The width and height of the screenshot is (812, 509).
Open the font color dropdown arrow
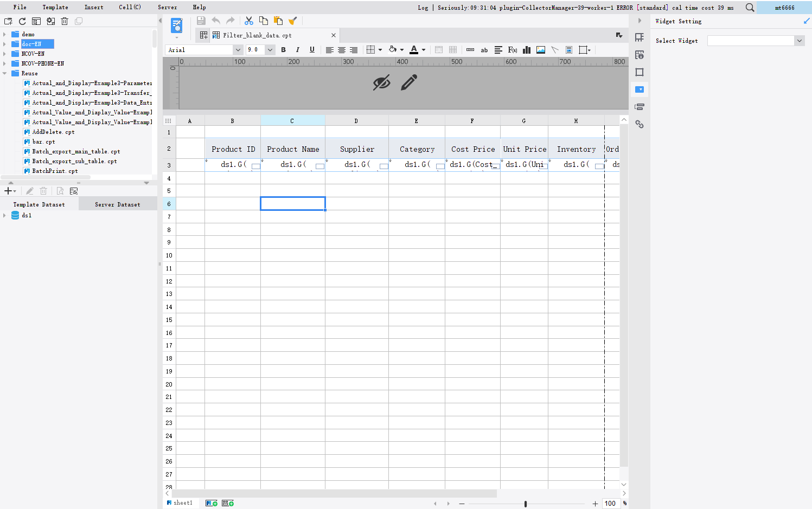(423, 49)
